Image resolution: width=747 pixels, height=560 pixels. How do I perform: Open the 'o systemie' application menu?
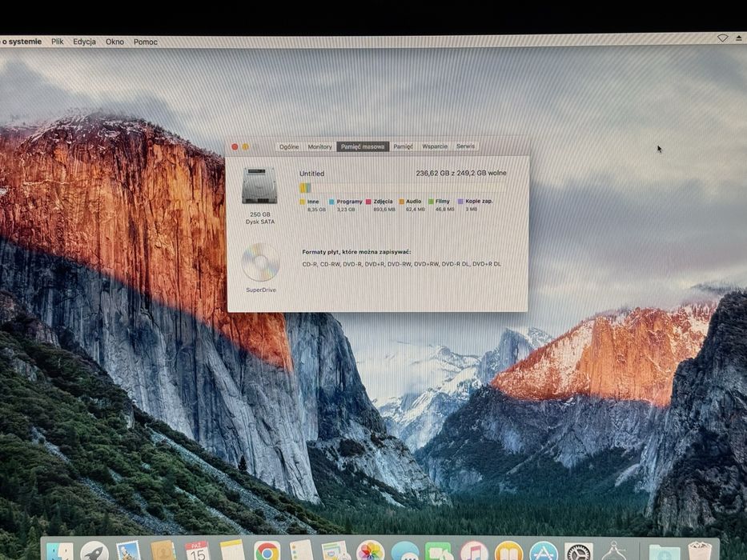pyautogui.click(x=21, y=42)
